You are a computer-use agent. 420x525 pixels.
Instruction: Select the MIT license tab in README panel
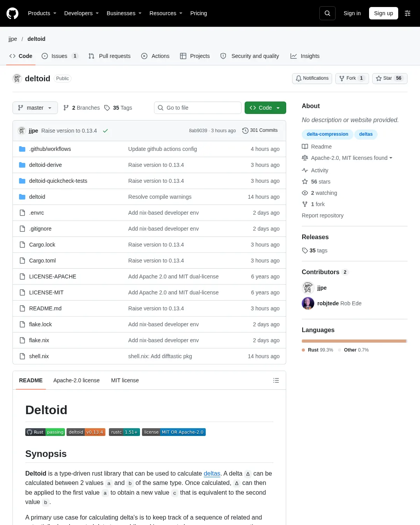tap(125, 380)
